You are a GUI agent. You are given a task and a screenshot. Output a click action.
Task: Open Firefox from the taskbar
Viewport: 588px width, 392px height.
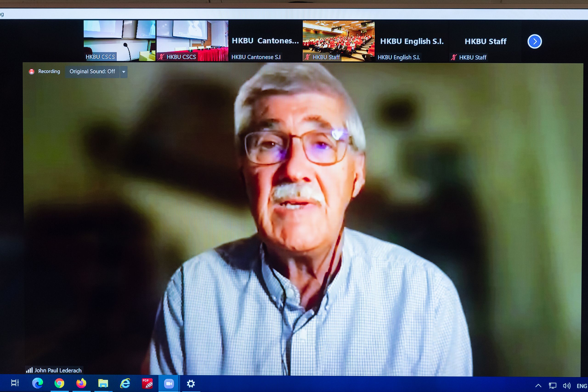click(81, 383)
